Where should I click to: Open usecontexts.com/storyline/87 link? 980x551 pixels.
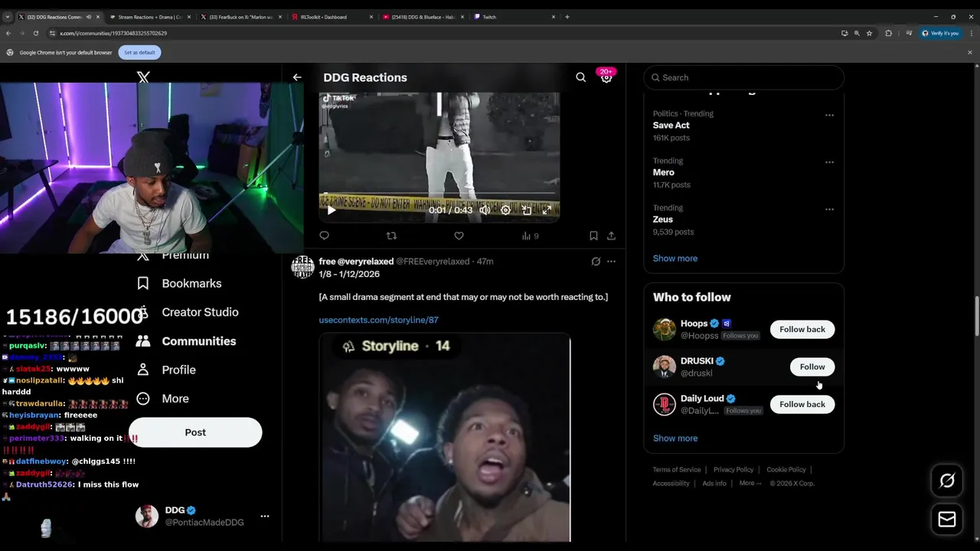(378, 320)
